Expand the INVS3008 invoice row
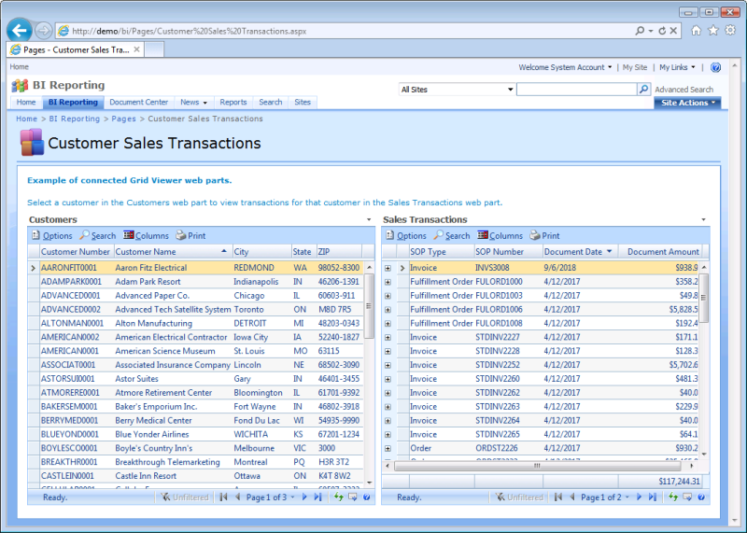Screen dimensions: 747x560 [x=388, y=268]
